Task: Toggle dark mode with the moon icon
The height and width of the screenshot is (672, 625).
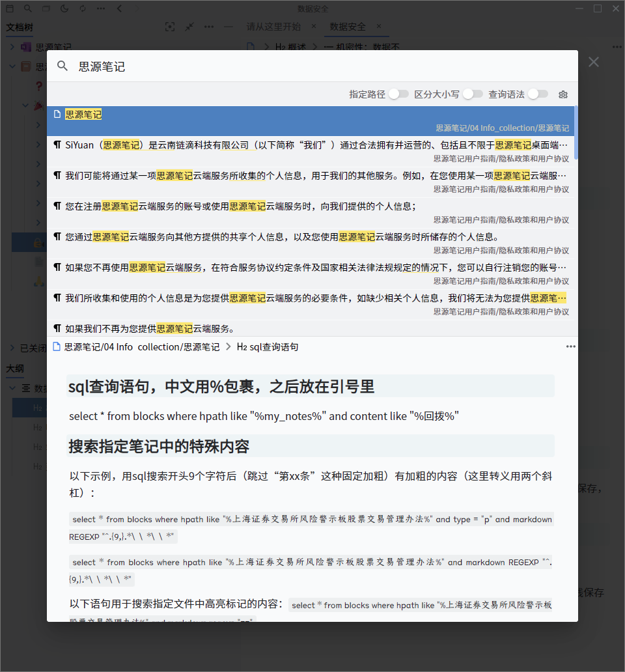Action: pos(64,8)
